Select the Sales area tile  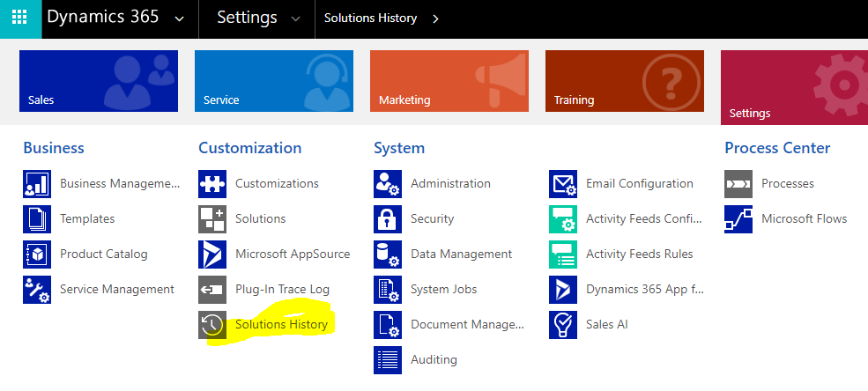(x=99, y=81)
